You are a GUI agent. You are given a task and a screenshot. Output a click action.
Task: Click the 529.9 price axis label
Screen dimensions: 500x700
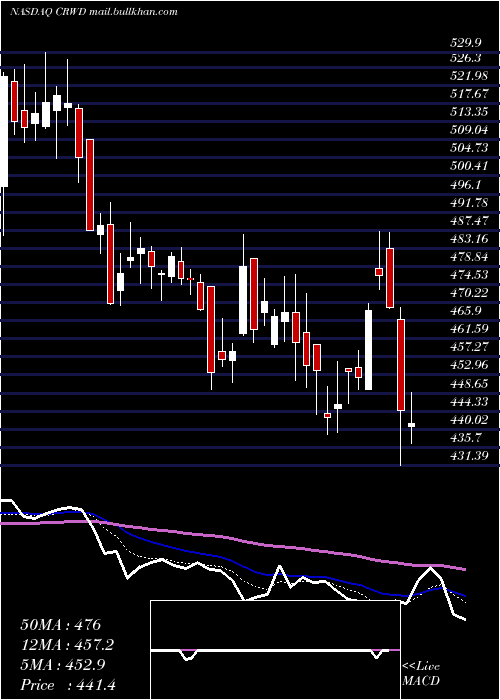pyautogui.click(x=465, y=43)
